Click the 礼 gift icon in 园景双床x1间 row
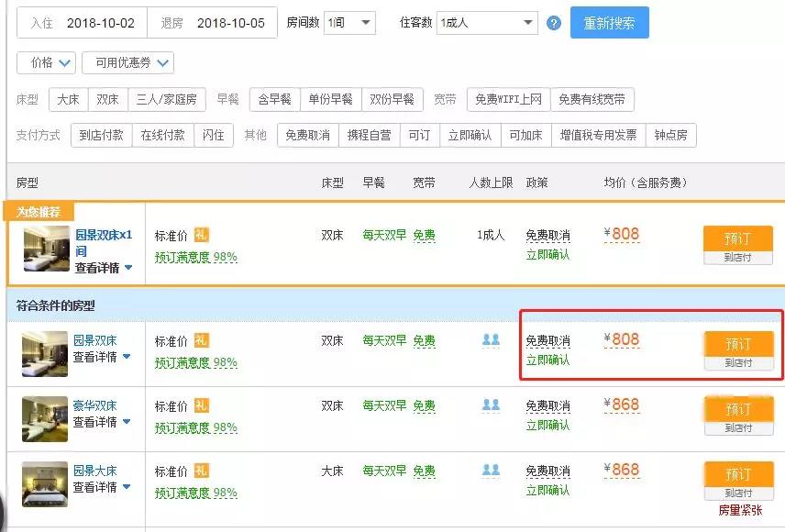The width and height of the screenshot is (785, 532). coord(201,235)
